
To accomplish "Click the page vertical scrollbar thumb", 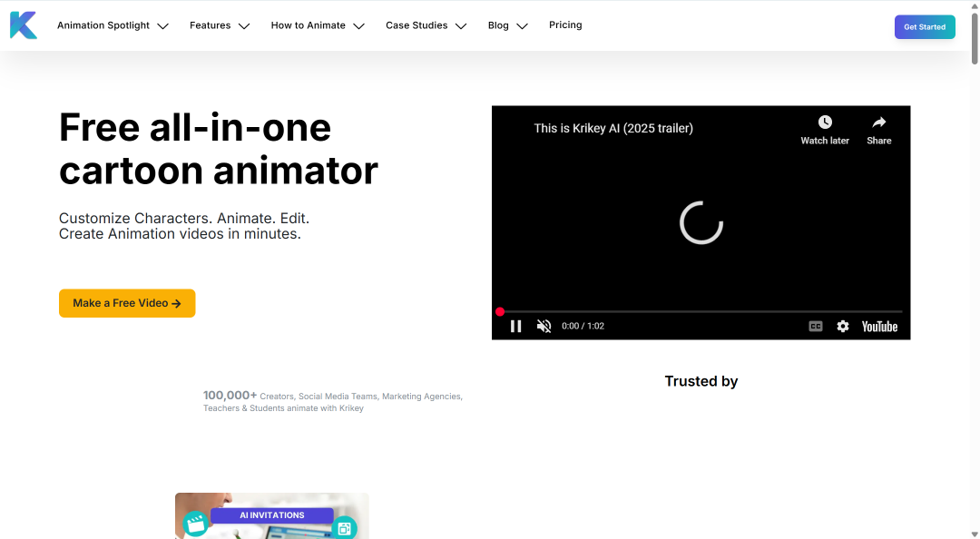I will (x=975, y=39).
